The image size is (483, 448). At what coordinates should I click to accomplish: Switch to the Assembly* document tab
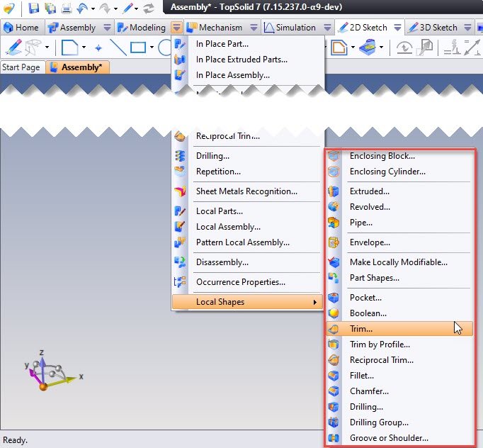(x=77, y=67)
